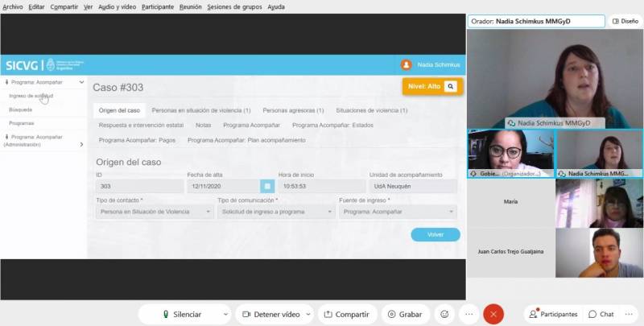The width and height of the screenshot is (644, 326).
Task: Select Programas in sidebar
Action: [x=22, y=123]
